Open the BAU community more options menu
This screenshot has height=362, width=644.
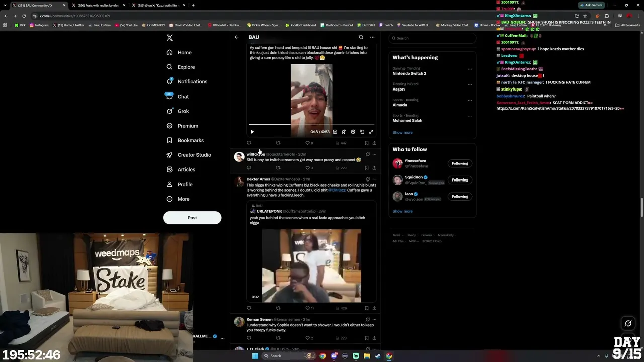(x=372, y=37)
